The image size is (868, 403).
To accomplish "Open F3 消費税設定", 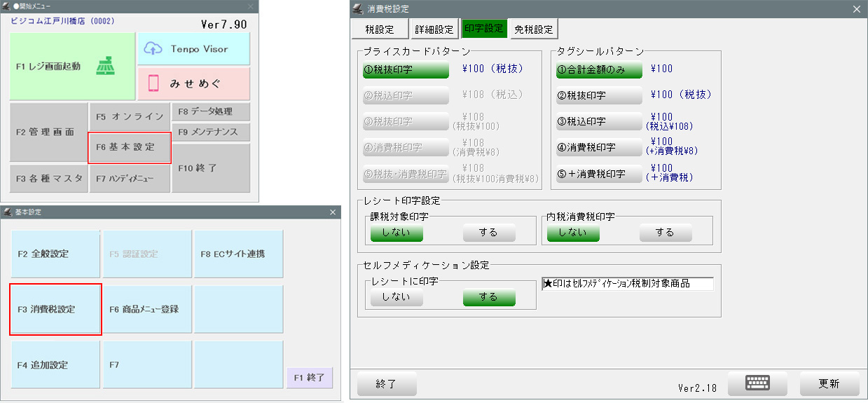I will coord(55,309).
